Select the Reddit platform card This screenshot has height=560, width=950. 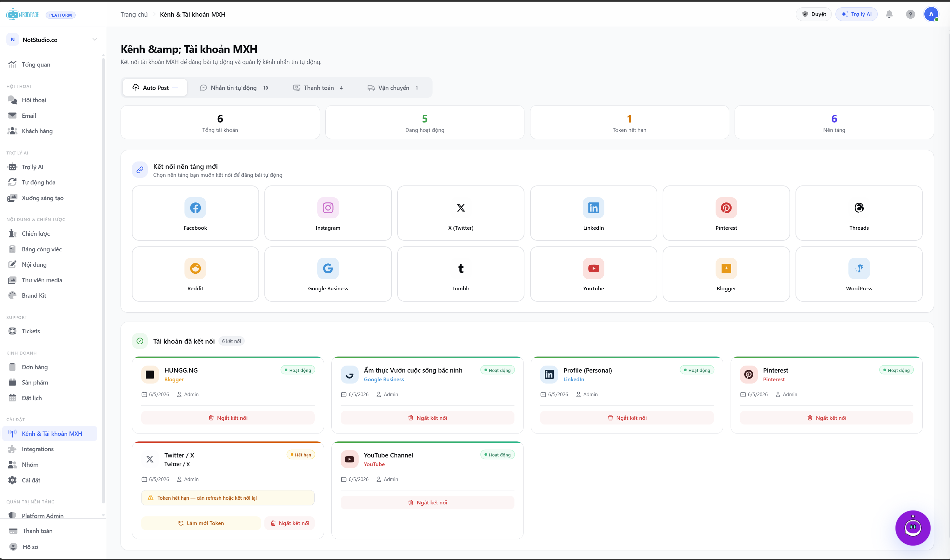195,274
